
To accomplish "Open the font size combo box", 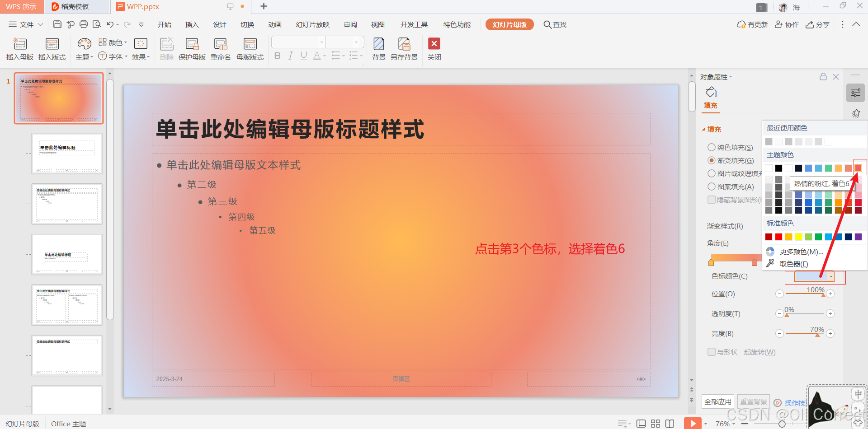I will 345,42.
